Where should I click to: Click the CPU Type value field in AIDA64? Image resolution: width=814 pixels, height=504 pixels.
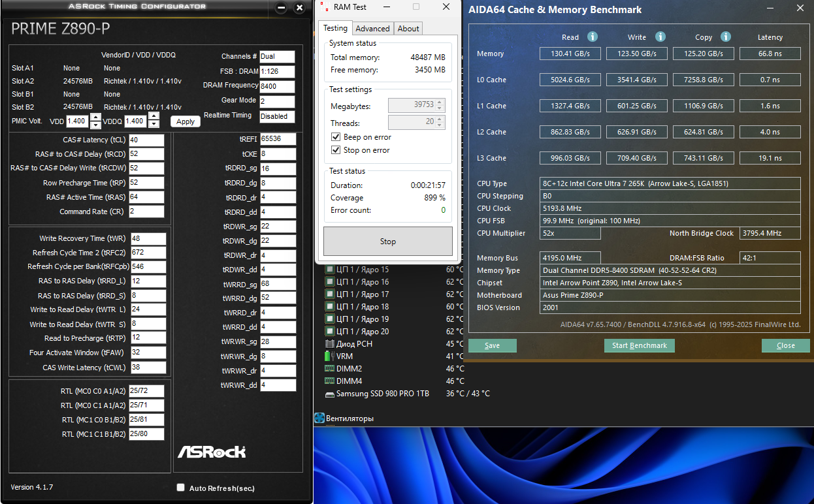[x=670, y=183]
